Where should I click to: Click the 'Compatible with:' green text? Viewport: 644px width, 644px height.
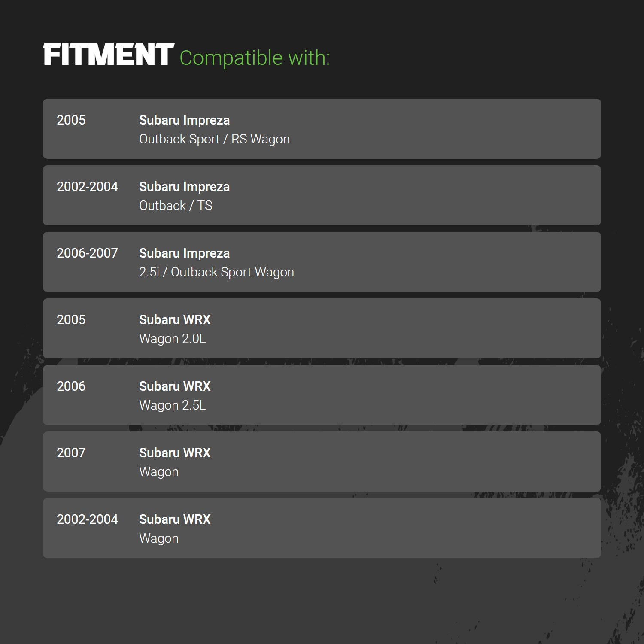[255, 58]
